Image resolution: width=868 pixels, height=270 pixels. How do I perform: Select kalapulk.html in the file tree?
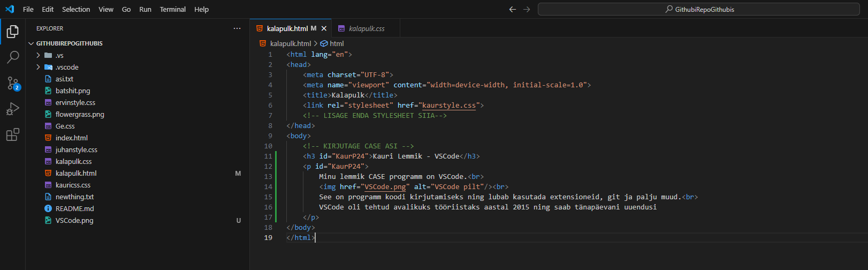click(x=76, y=173)
